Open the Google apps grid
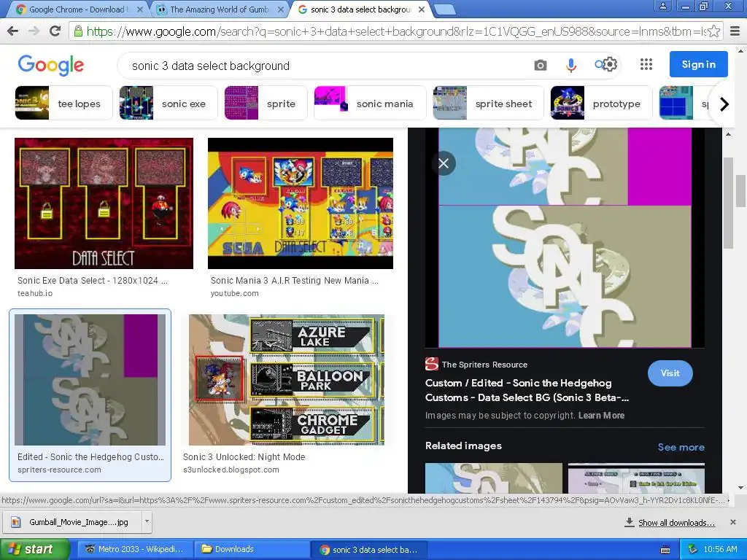747x560 pixels. pyautogui.click(x=646, y=64)
